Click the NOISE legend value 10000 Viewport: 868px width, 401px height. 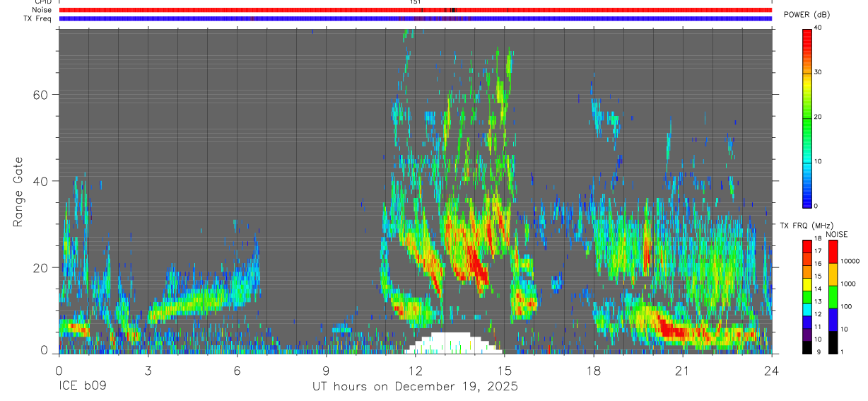[849, 261]
